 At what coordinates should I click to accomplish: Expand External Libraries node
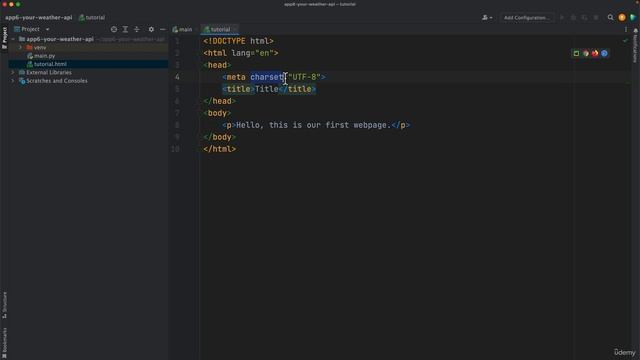13,73
